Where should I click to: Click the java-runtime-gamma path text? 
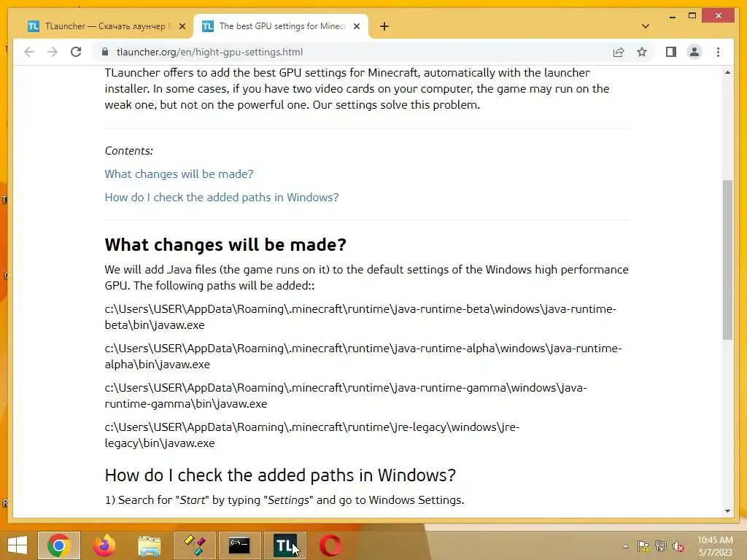click(346, 396)
